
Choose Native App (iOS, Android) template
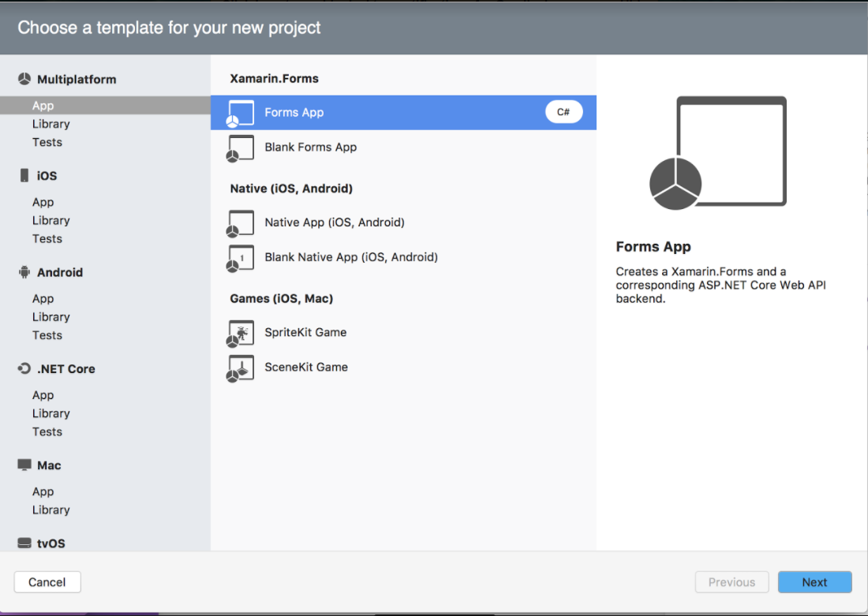403,222
